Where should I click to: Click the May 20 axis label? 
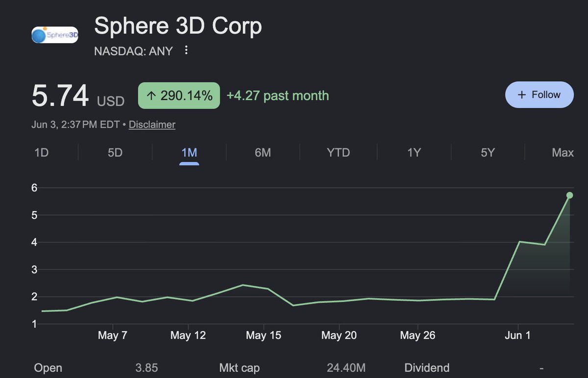pyautogui.click(x=339, y=335)
